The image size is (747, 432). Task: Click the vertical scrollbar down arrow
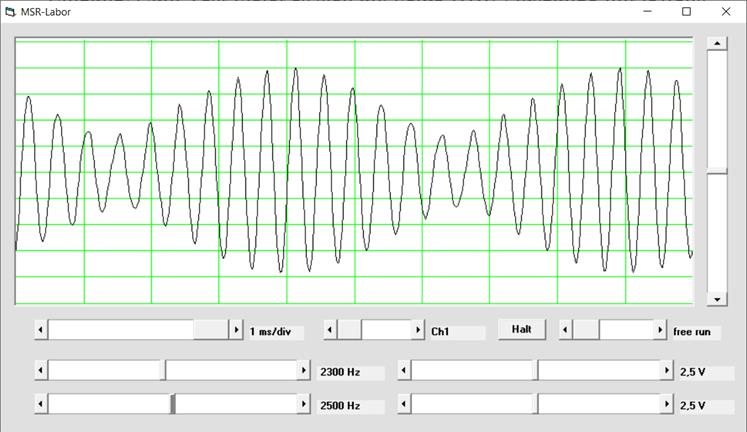coord(716,299)
